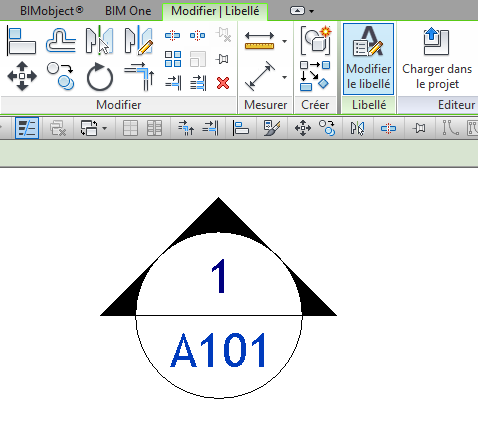Click the Align icon in quick toolbar
The height and width of the screenshot is (424, 478).
(241, 128)
